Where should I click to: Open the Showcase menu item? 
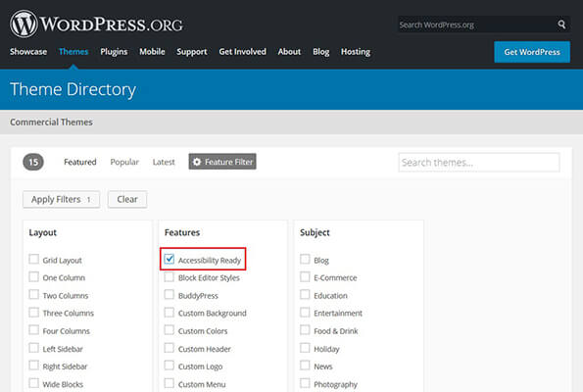(28, 52)
